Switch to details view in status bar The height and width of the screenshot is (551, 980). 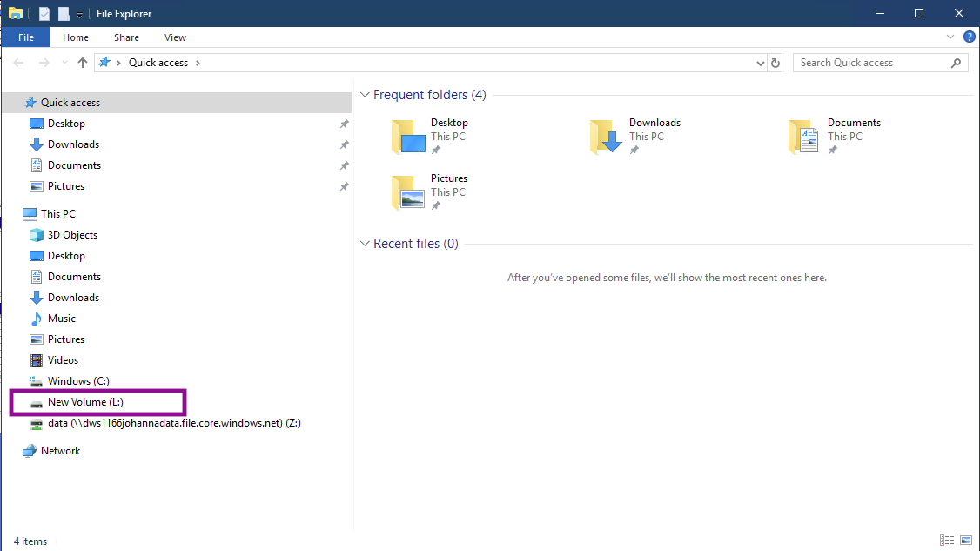(947, 541)
